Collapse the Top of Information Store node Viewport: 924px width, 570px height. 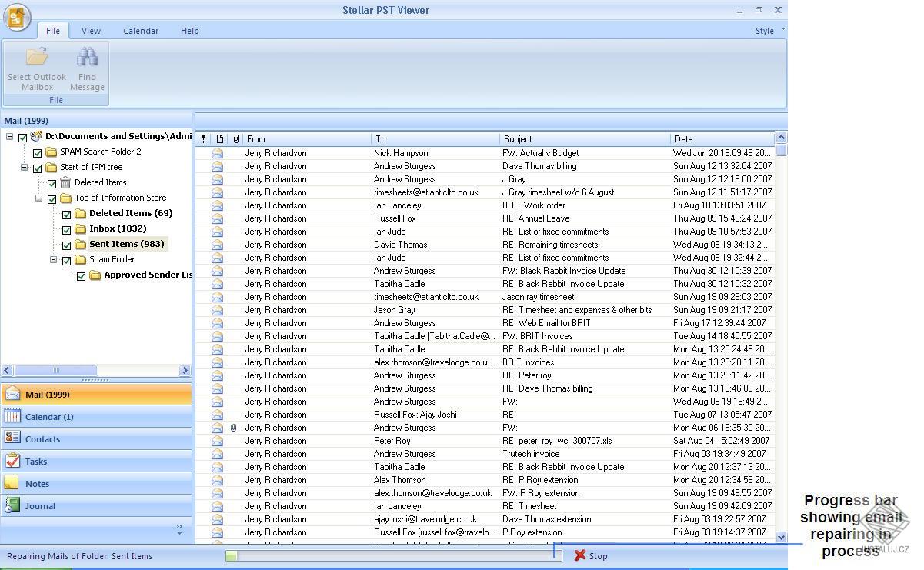click(38, 198)
